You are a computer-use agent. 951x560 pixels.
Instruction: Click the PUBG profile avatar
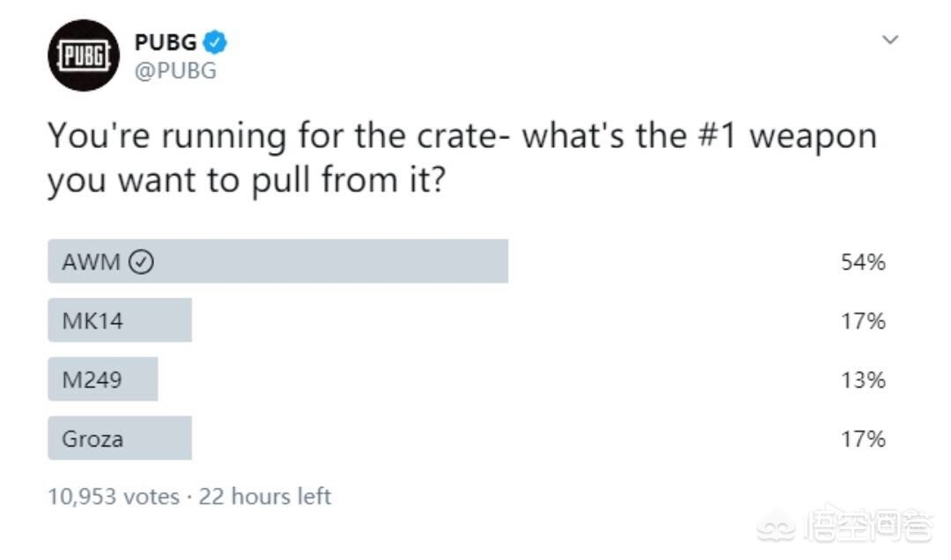click(83, 56)
